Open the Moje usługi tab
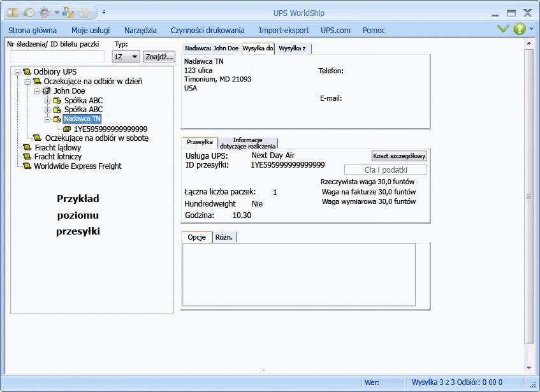Screen dimensions: 540x392 (91, 31)
